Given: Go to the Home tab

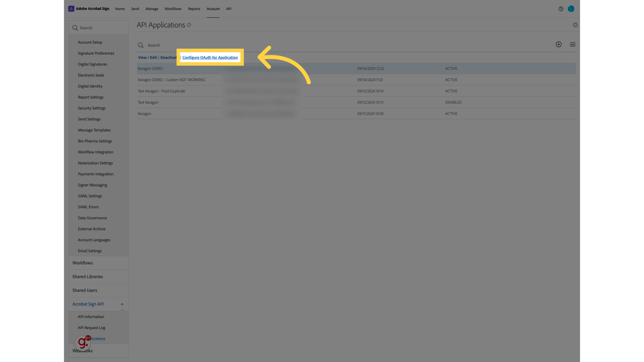Looking at the screenshot, I should pyautogui.click(x=120, y=9).
